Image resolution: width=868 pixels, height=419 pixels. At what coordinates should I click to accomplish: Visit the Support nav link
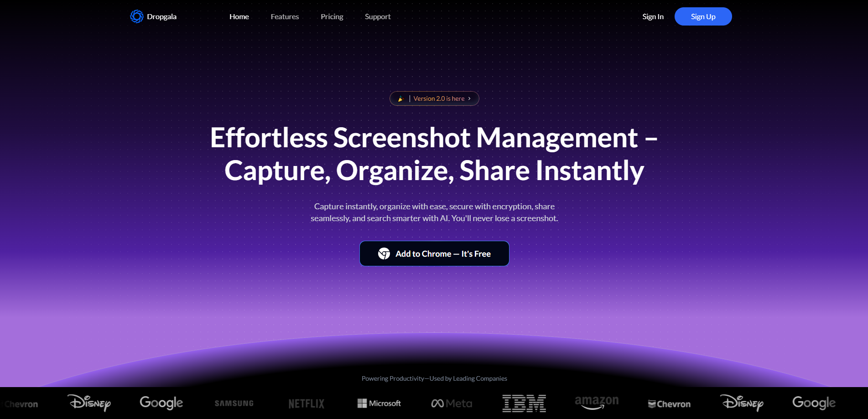point(378,16)
